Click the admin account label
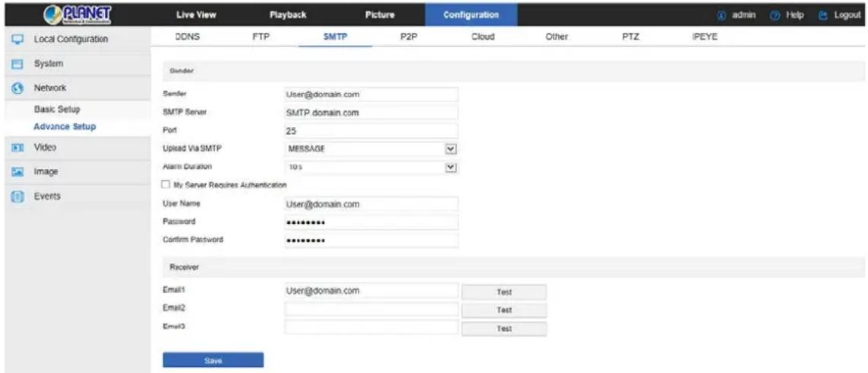The image size is (868, 373). tap(743, 15)
